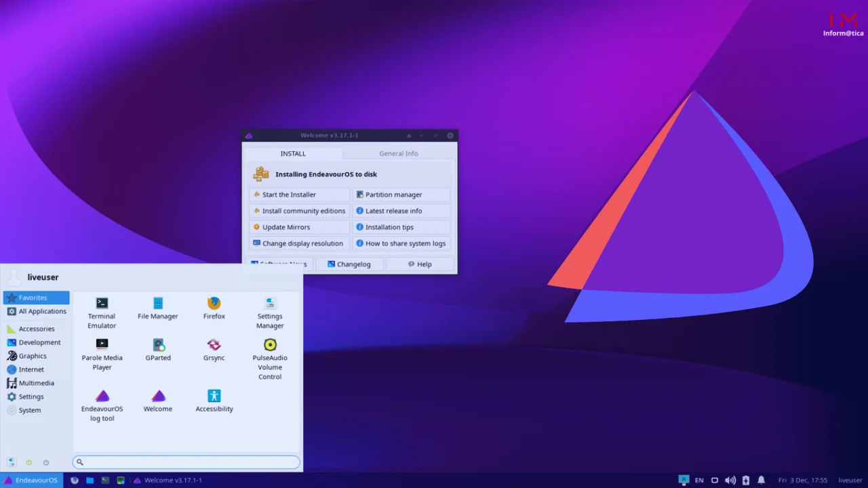The width and height of the screenshot is (868, 488).
Task: Launch EndeavourOS log tool
Action: tap(102, 405)
